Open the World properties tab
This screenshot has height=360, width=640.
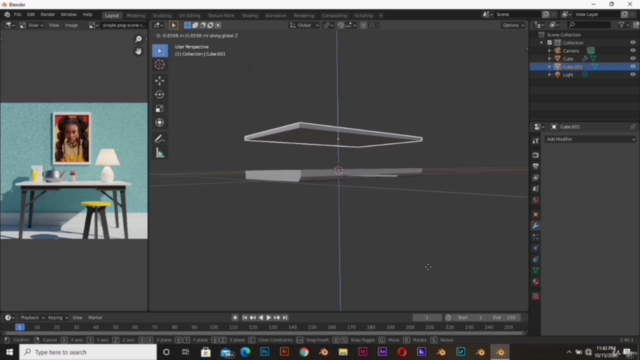pyautogui.click(x=536, y=200)
